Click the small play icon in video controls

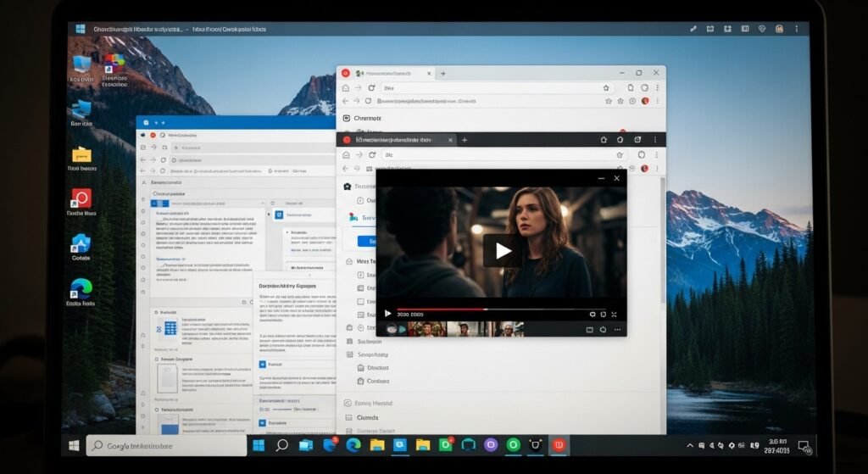[388, 314]
